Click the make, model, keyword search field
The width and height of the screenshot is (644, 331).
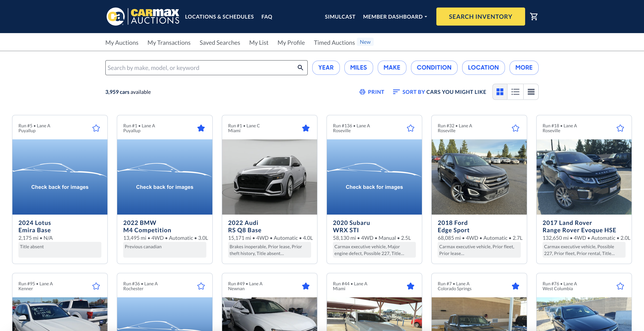(x=200, y=68)
